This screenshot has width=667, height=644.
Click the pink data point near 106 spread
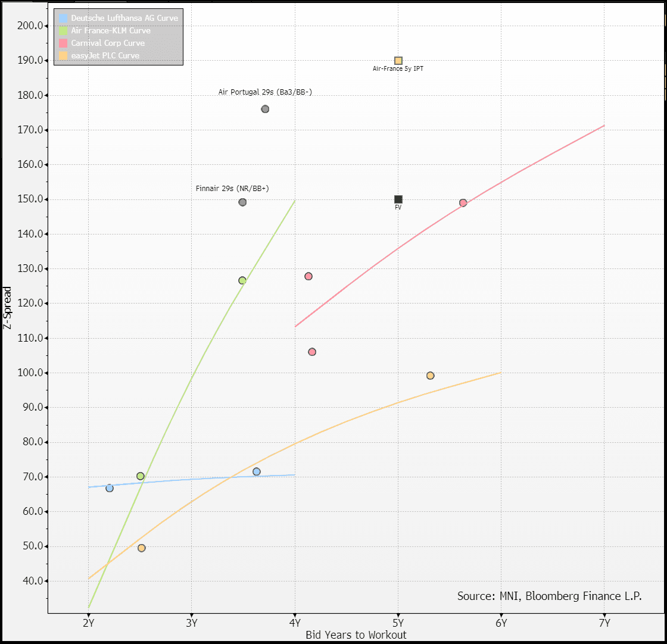click(312, 352)
